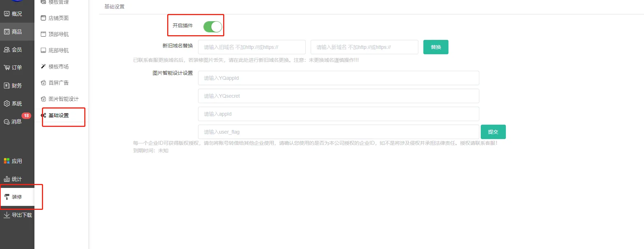
Task: Toggle the 开启插件 switch
Action: coord(212,27)
